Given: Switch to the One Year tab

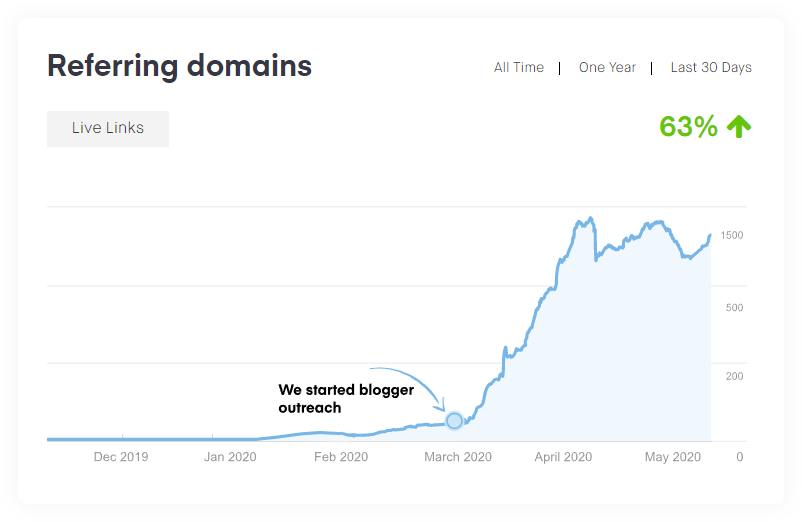Looking at the screenshot, I should click(x=607, y=68).
